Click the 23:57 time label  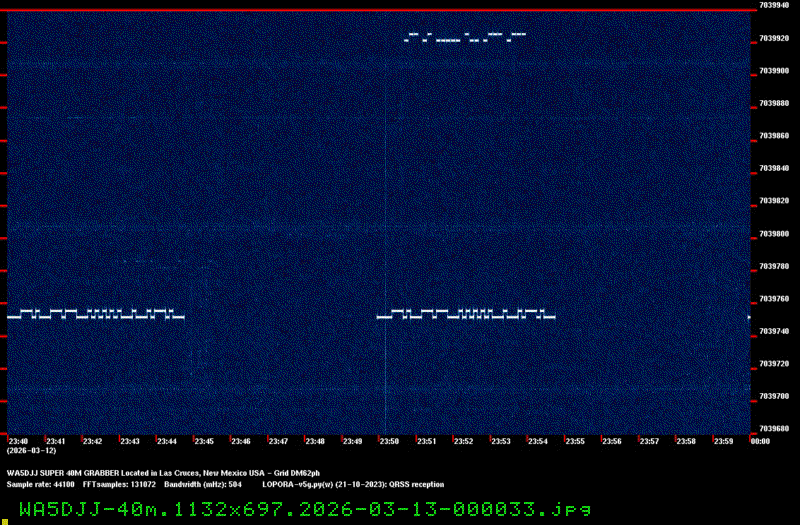coord(649,441)
